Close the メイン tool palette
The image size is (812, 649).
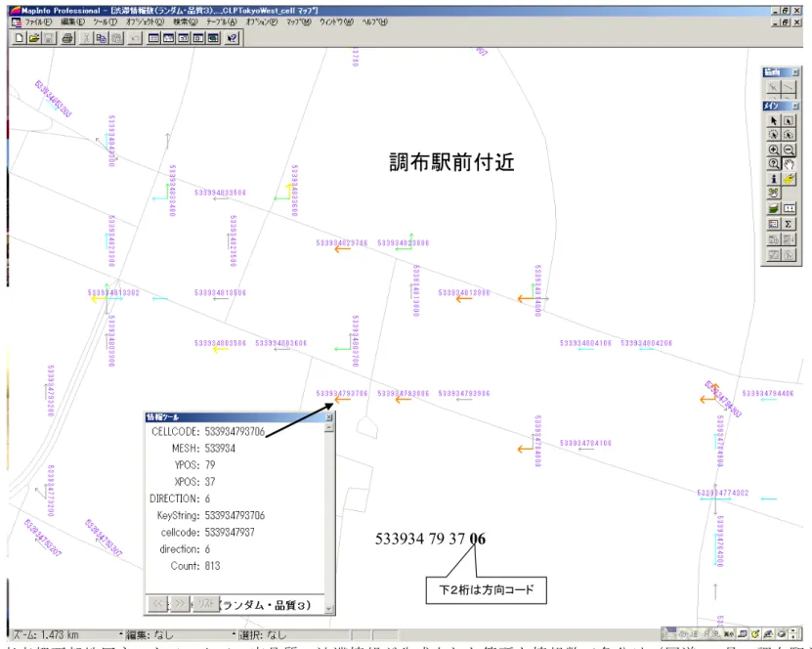pos(796,106)
